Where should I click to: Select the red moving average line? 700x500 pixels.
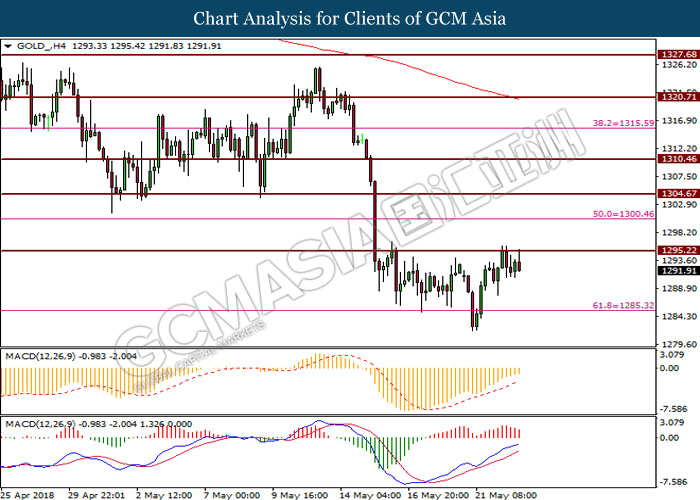coord(399,65)
